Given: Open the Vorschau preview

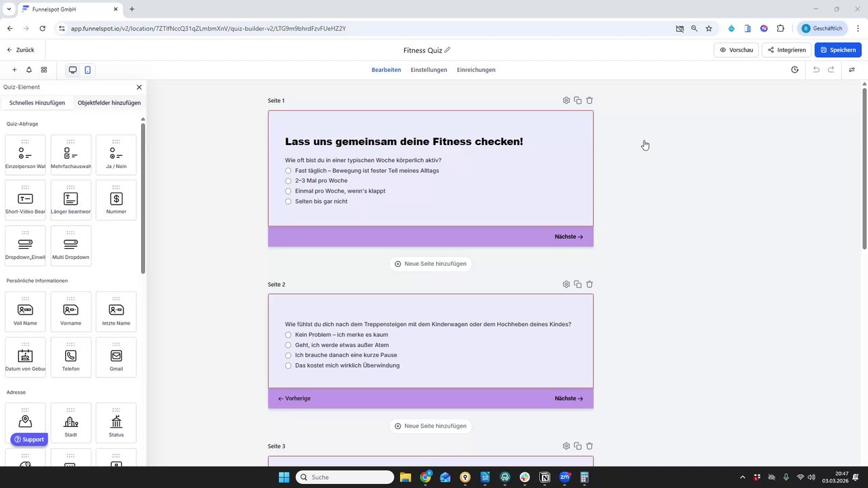Looking at the screenshot, I should 736,49.
